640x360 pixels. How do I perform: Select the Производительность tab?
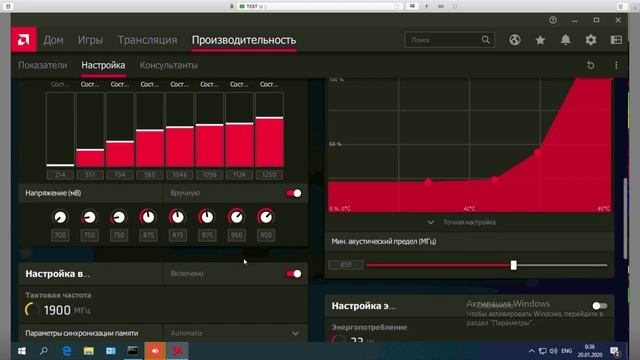(x=244, y=40)
